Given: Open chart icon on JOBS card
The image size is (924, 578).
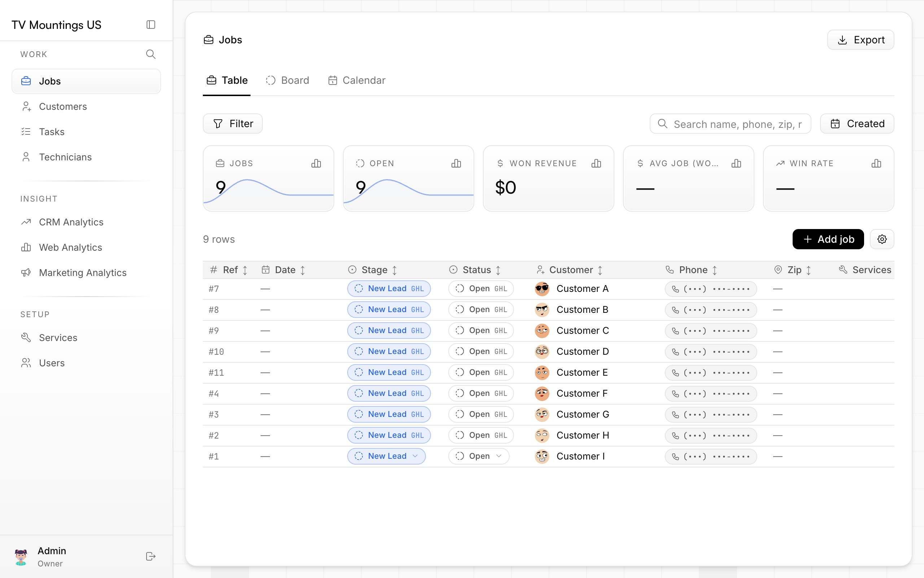Looking at the screenshot, I should [x=316, y=164].
